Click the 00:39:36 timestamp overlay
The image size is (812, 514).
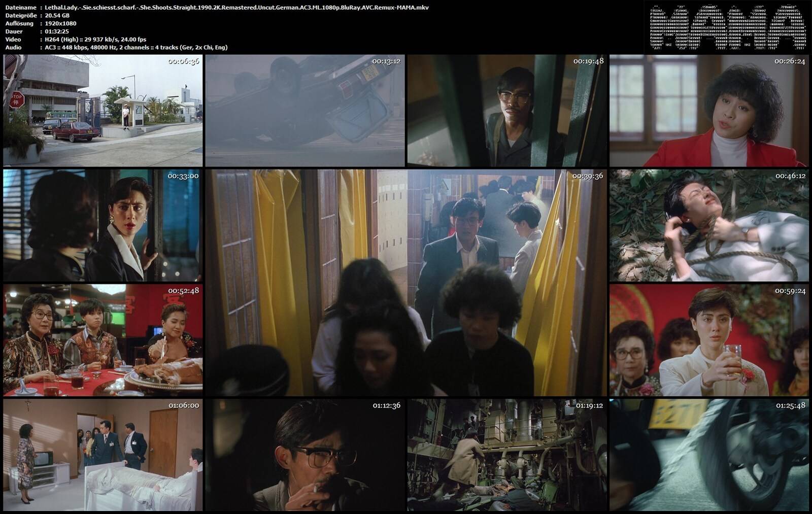click(x=588, y=176)
